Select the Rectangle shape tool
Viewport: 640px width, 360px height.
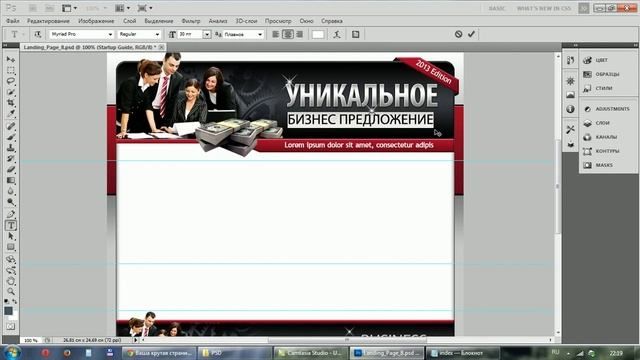[x=11, y=247]
